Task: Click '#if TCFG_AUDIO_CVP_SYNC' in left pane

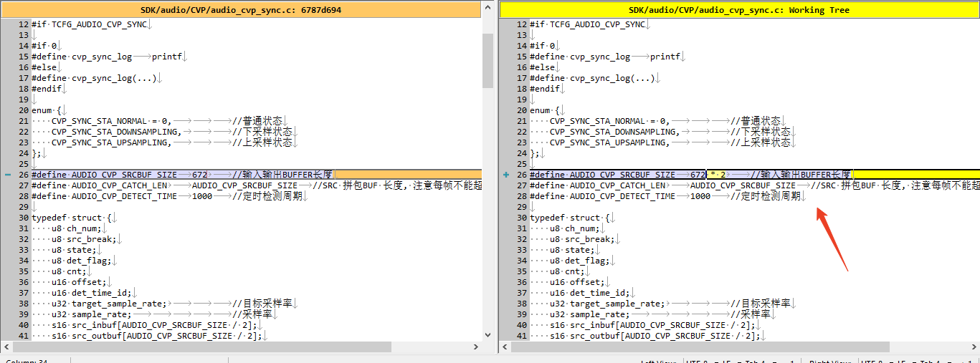Action: [x=89, y=24]
